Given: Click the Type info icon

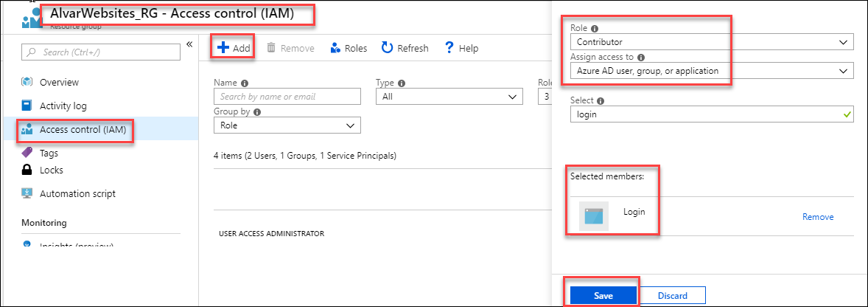Looking at the screenshot, I should [x=402, y=83].
